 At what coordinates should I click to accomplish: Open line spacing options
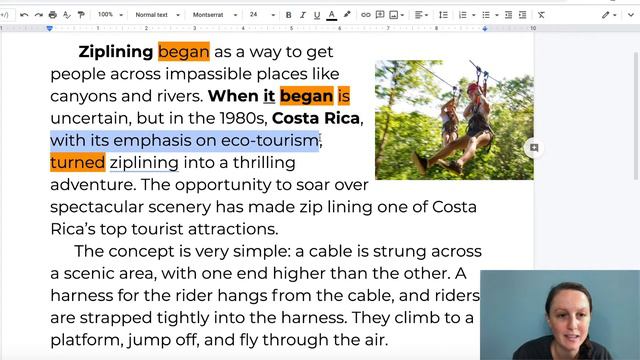coord(443,15)
